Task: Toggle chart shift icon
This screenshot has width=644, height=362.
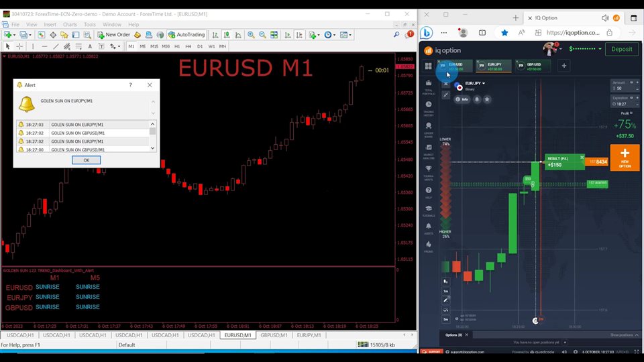Action: [x=299, y=35]
